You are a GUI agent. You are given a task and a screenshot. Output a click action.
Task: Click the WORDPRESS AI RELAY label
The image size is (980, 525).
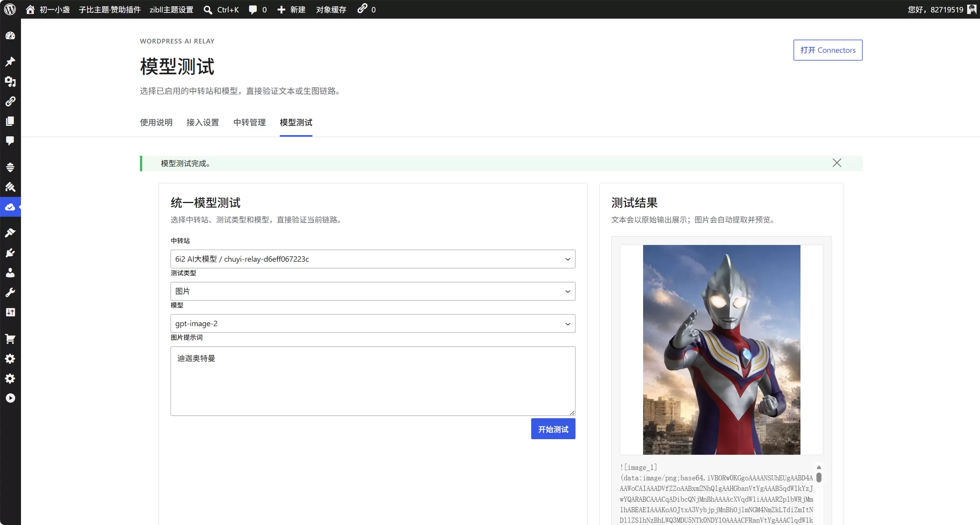177,41
